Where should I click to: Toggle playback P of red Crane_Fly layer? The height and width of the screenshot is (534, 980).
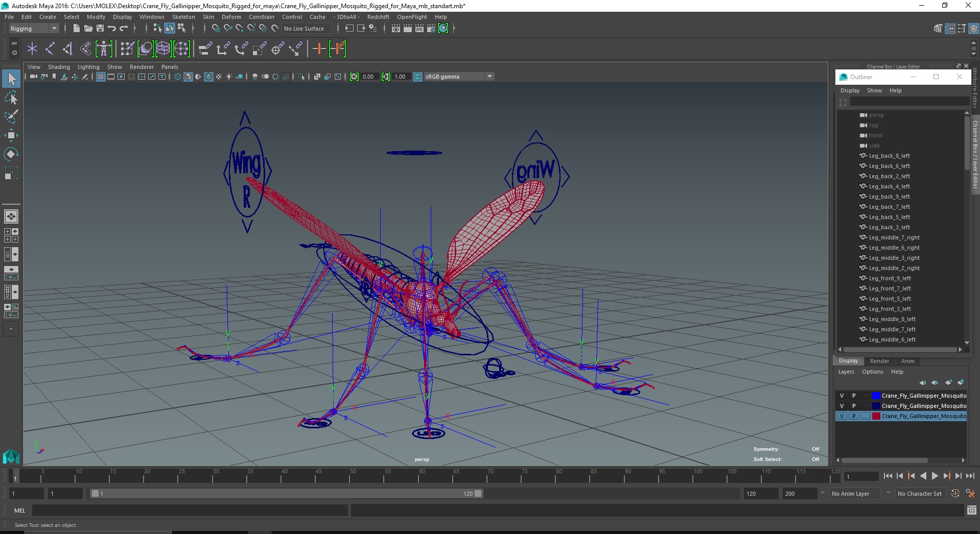tap(853, 416)
